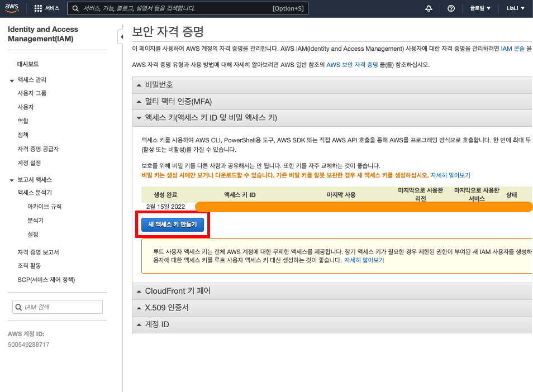
Task: Click the 새 액세스 키 만들기 button
Action: pos(172,224)
